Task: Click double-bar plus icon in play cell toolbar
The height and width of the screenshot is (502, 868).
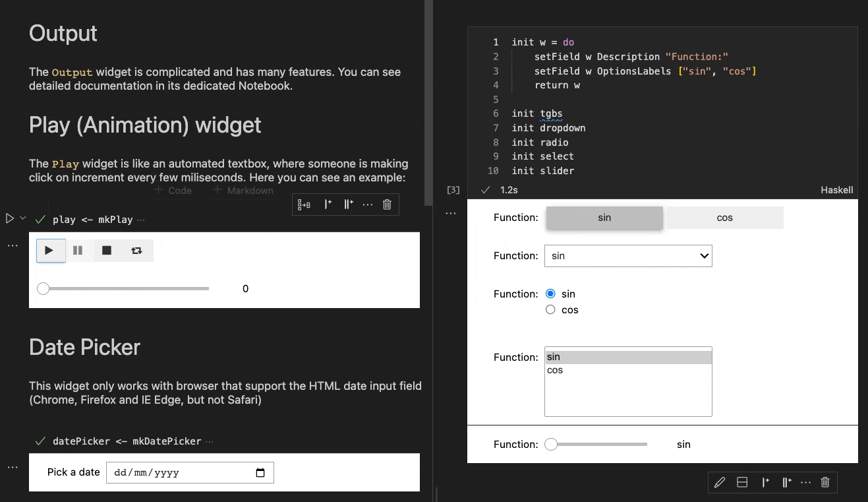Action: coord(349,204)
